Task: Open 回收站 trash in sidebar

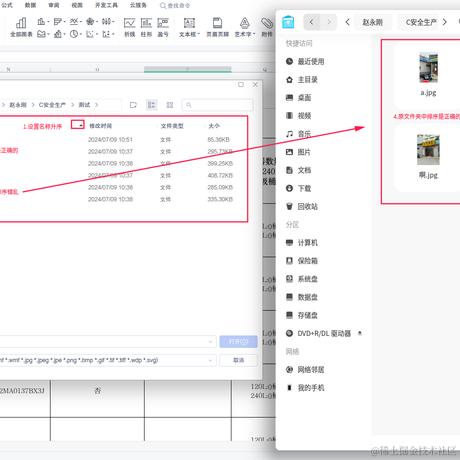Action: [x=302, y=206]
